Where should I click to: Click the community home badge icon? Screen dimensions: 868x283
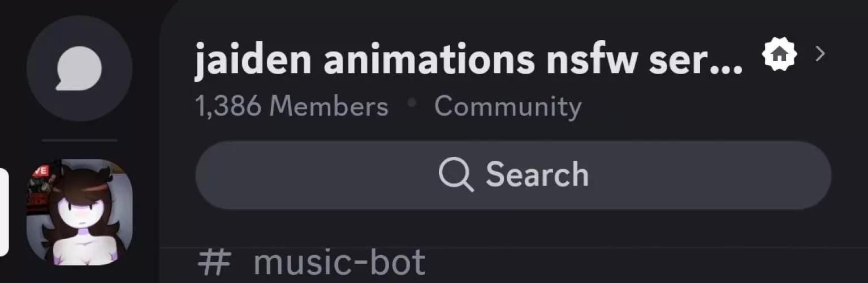(x=780, y=54)
